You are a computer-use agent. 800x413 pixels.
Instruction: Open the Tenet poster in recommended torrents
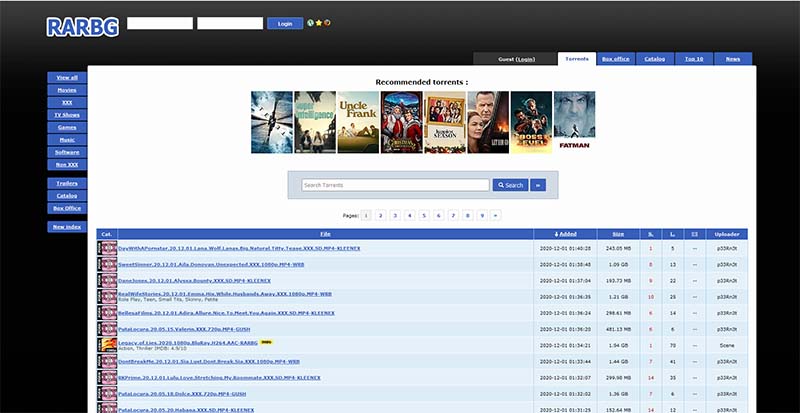click(x=272, y=122)
